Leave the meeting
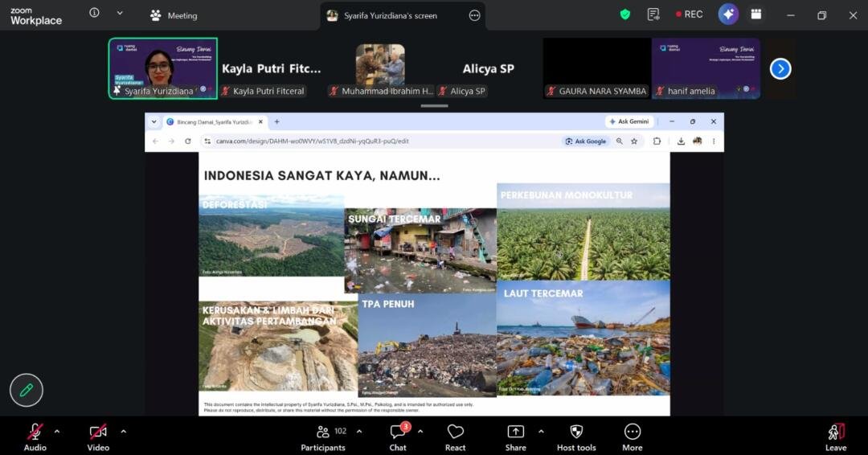 [x=836, y=437]
